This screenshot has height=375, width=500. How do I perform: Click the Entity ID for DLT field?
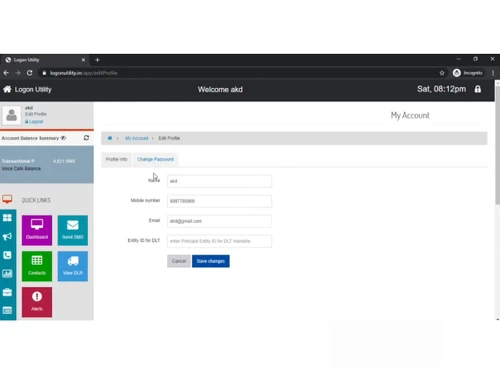219,241
